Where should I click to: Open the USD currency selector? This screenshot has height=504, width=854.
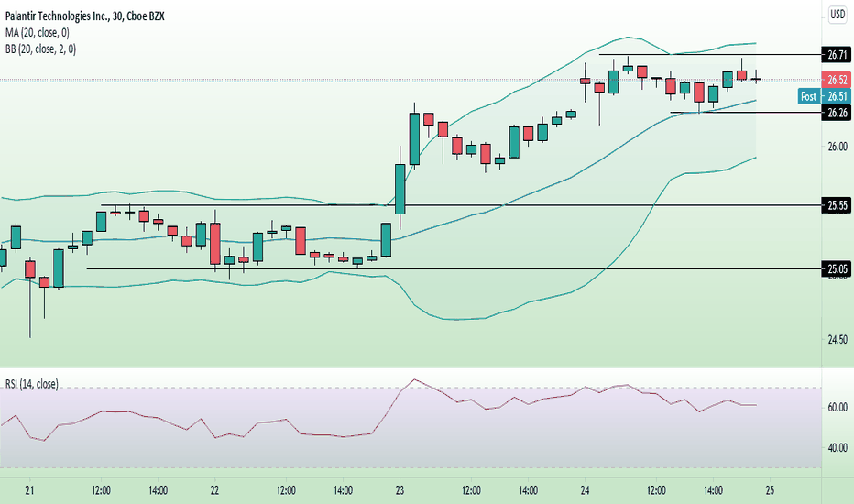[838, 15]
